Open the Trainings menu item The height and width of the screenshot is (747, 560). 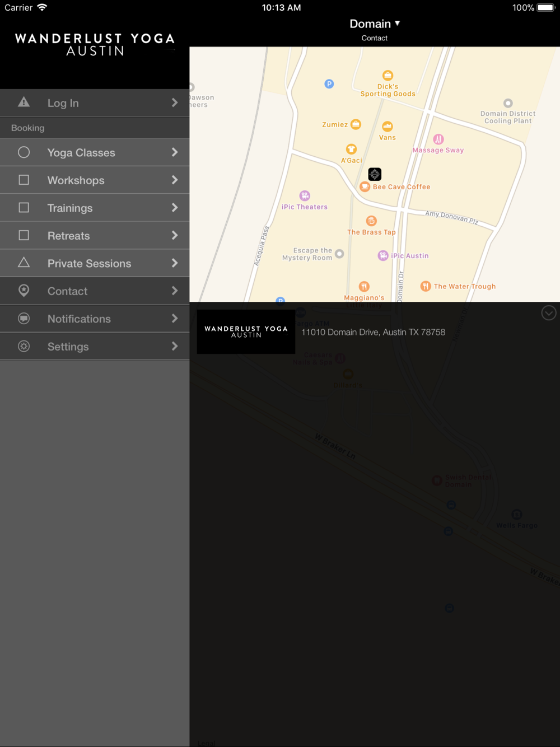[95, 208]
